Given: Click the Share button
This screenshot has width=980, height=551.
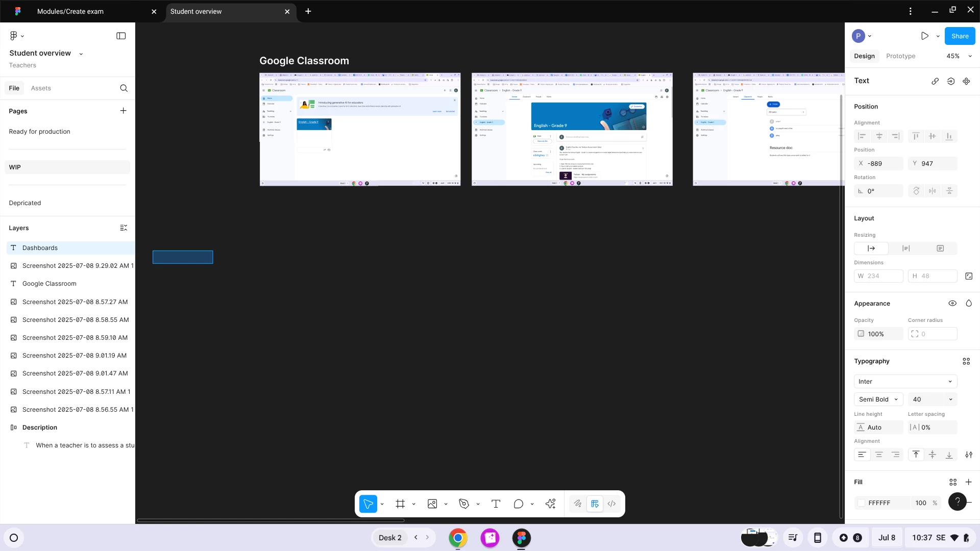Looking at the screenshot, I should pos(960,36).
